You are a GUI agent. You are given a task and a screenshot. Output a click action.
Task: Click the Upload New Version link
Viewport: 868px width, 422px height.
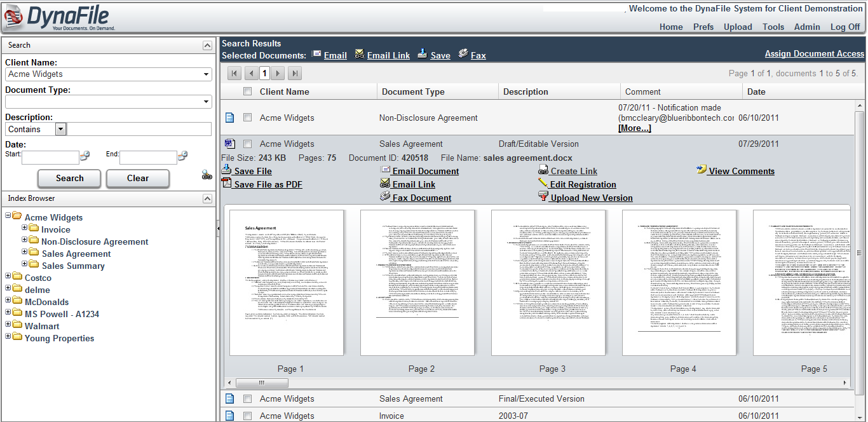point(592,198)
